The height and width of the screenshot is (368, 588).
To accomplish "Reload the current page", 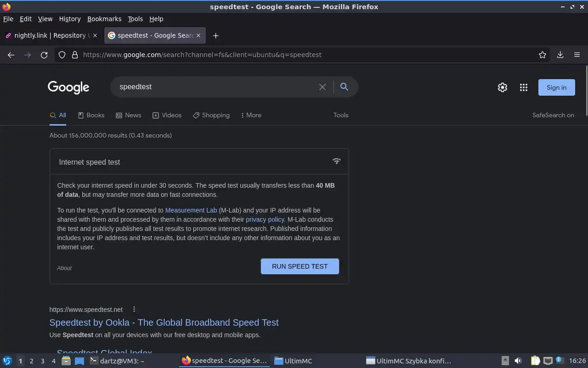I will click(44, 55).
